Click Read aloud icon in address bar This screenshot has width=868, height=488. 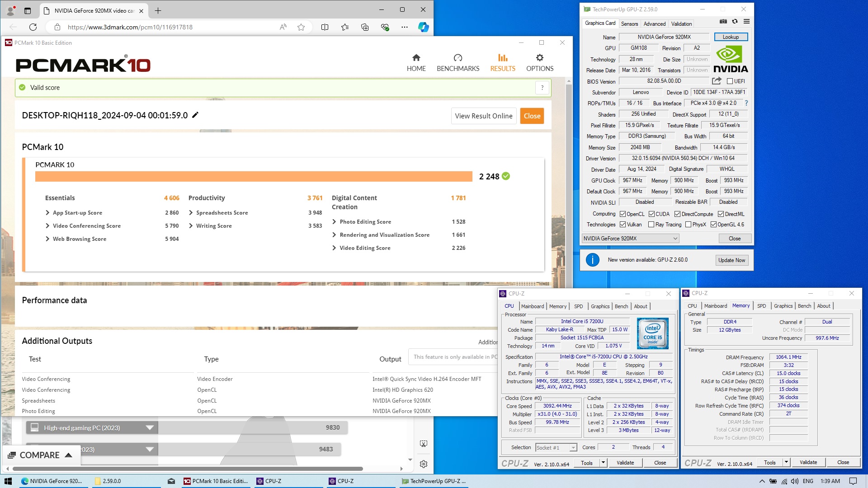[283, 27]
